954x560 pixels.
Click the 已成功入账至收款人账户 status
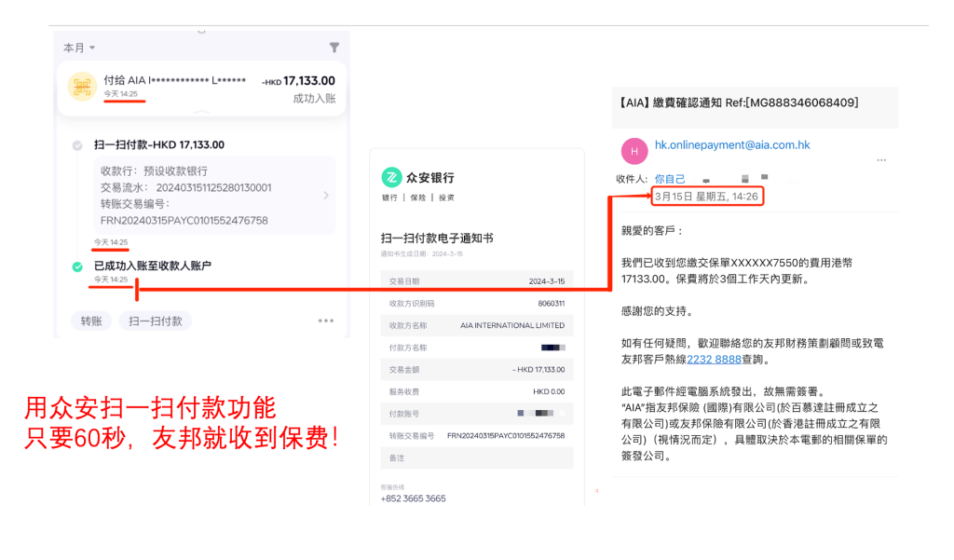pyautogui.click(x=153, y=266)
